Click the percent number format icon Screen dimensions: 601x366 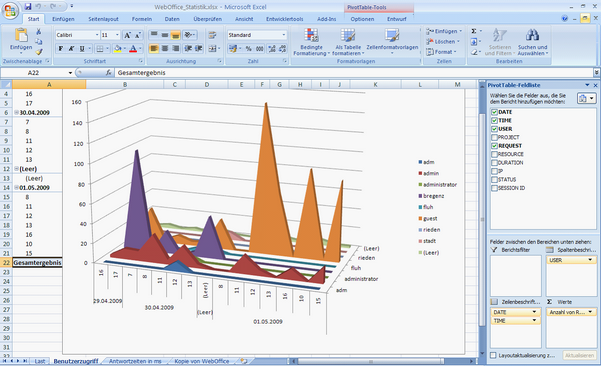(248, 49)
